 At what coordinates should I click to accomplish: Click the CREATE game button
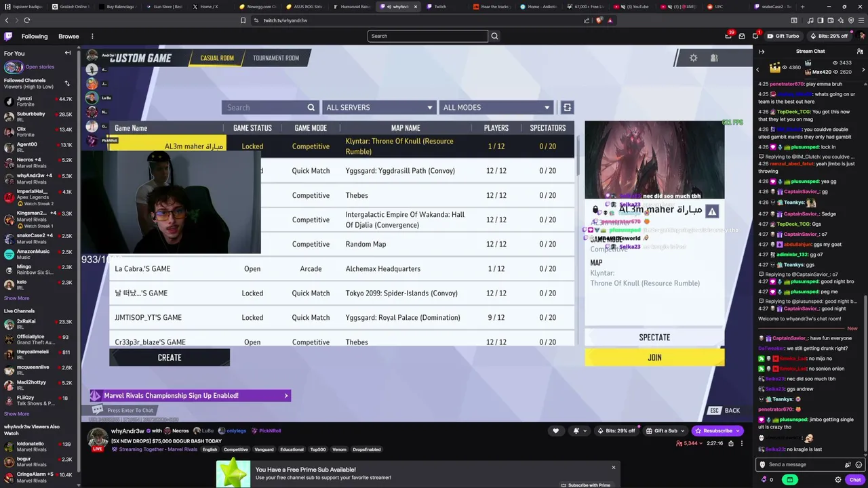pyautogui.click(x=170, y=357)
